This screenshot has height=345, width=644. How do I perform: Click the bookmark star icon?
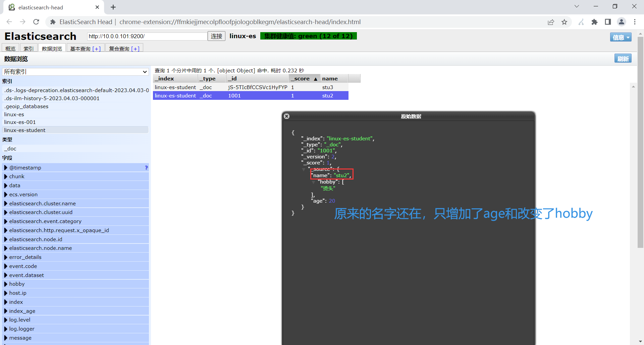[x=565, y=22]
